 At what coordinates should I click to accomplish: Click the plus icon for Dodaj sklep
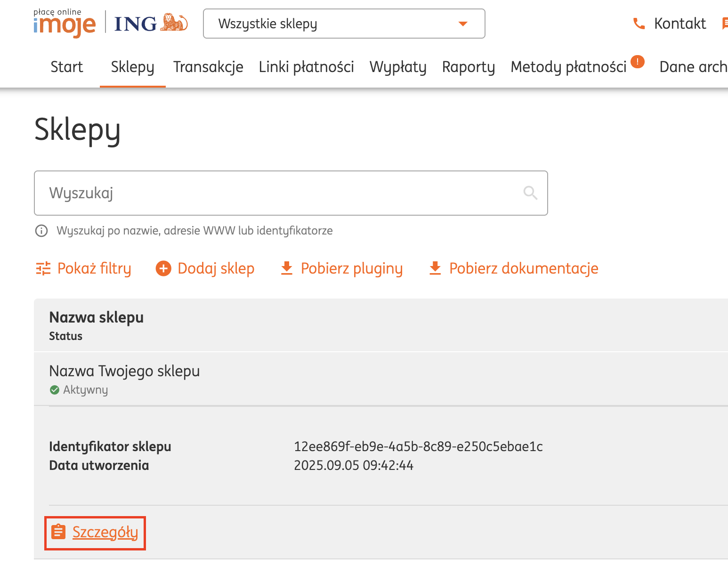click(163, 268)
